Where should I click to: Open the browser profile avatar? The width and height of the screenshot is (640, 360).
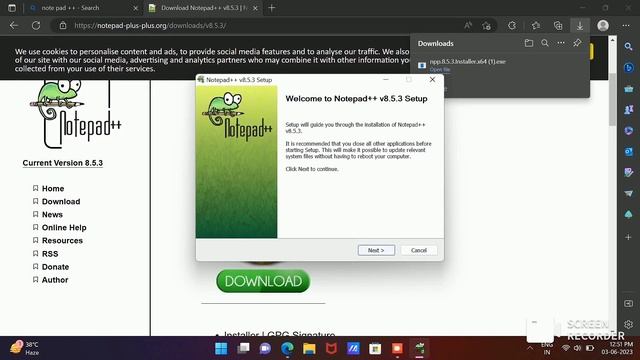[x=603, y=25]
